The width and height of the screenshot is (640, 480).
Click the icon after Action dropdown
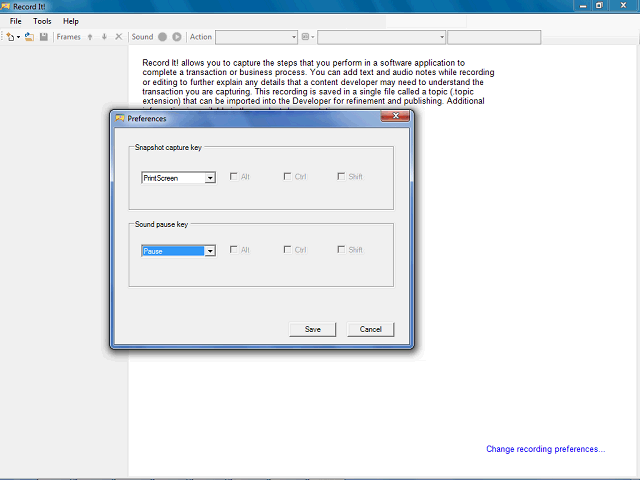(305, 37)
